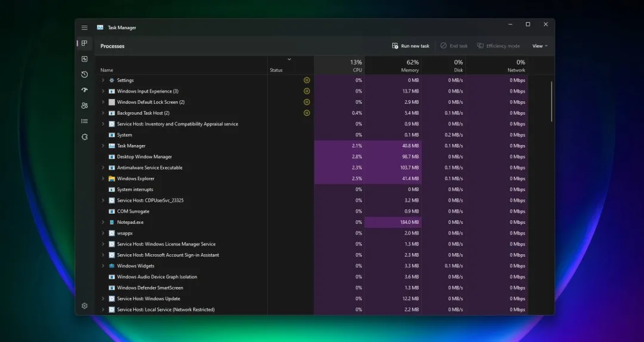Open the hamburger navigation menu
Viewport: 644px width, 342px height.
point(84,27)
